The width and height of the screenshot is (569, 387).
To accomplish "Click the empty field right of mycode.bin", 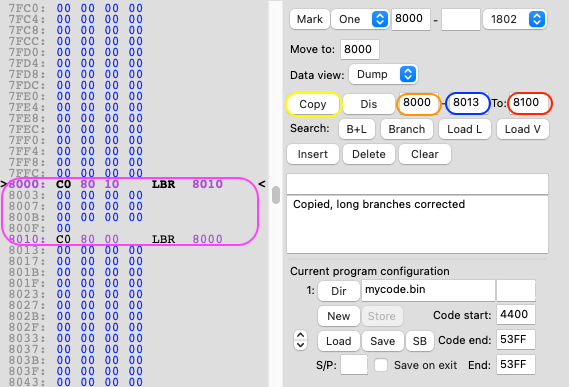I will click(x=516, y=290).
